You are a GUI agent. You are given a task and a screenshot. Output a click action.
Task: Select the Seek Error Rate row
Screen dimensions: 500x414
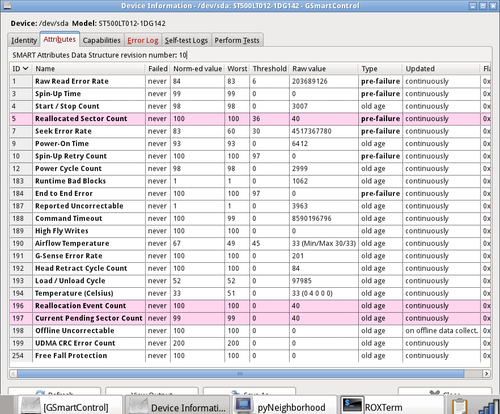pyautogui.click(x=250, y=131)
